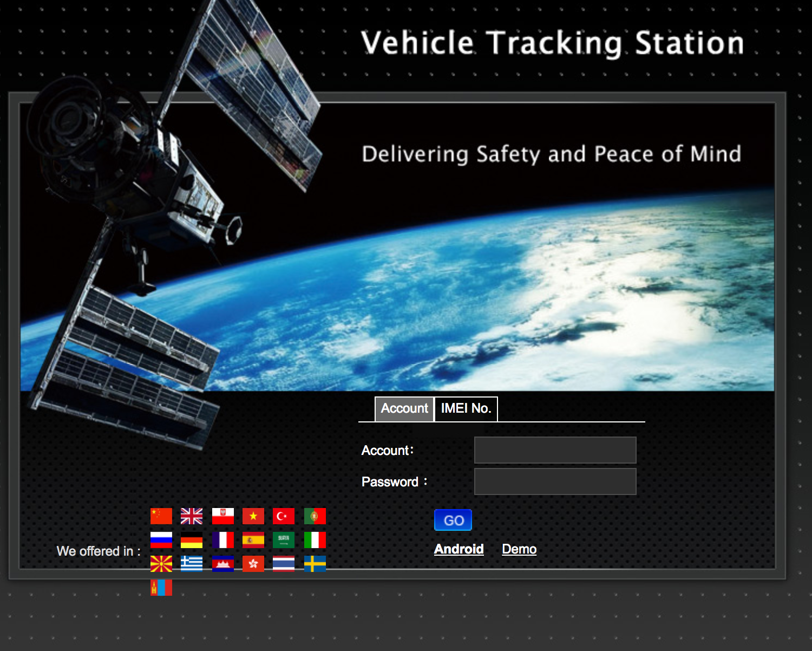
Task: Select the Vietnamese flag
Action: pos(253,516)
